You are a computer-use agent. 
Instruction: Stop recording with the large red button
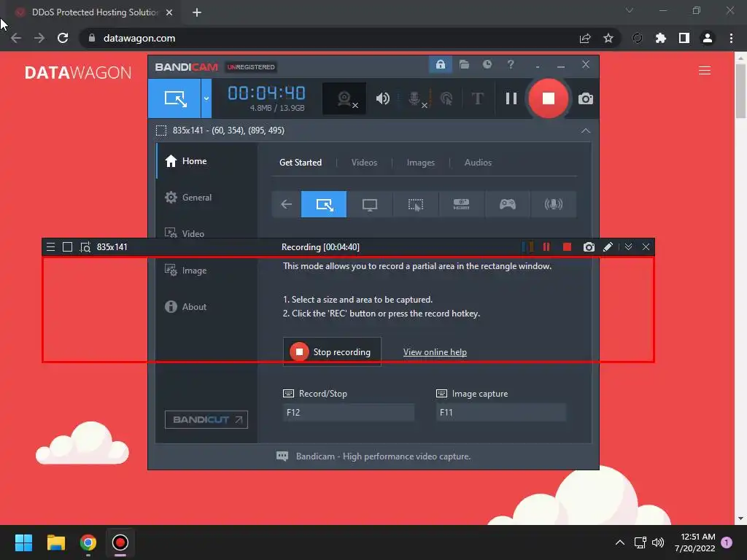(549, 98)
